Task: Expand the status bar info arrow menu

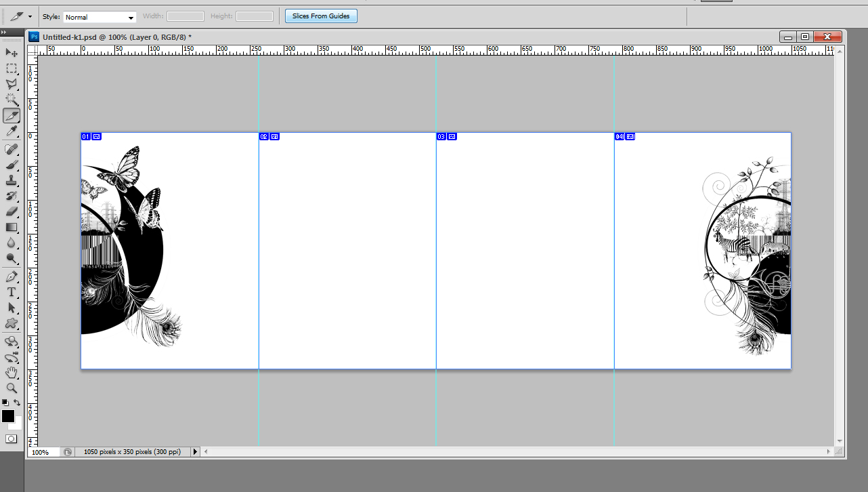Action: [196, 451]
